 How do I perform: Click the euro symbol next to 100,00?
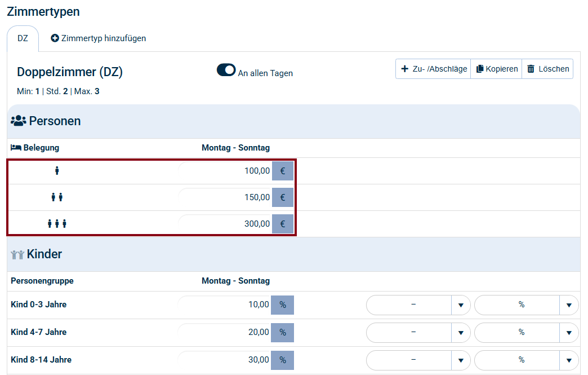[282, 171]
